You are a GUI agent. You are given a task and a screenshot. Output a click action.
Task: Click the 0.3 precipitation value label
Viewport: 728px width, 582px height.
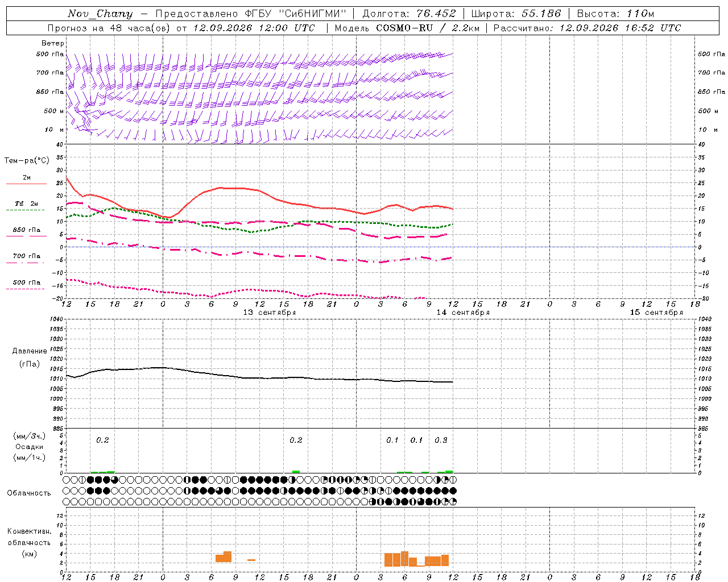coord(441,440)
